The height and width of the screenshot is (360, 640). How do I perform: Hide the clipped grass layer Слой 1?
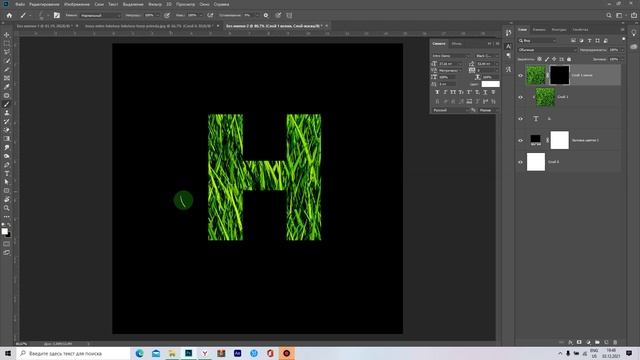520,97
